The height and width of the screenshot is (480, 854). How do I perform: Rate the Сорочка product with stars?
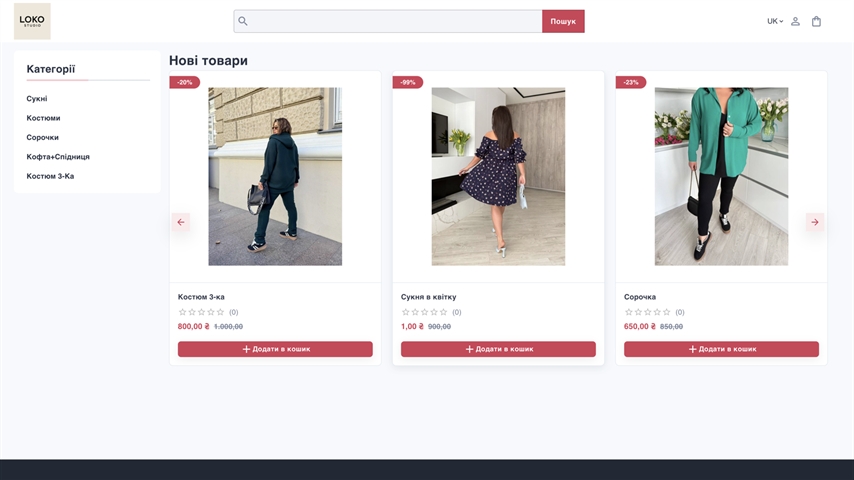[649, 312]
